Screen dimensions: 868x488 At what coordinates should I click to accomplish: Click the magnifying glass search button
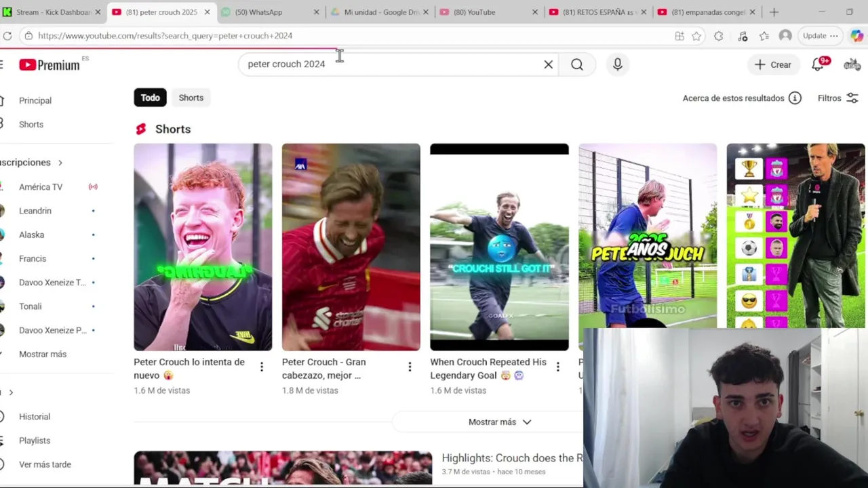[x=577, y=64]
